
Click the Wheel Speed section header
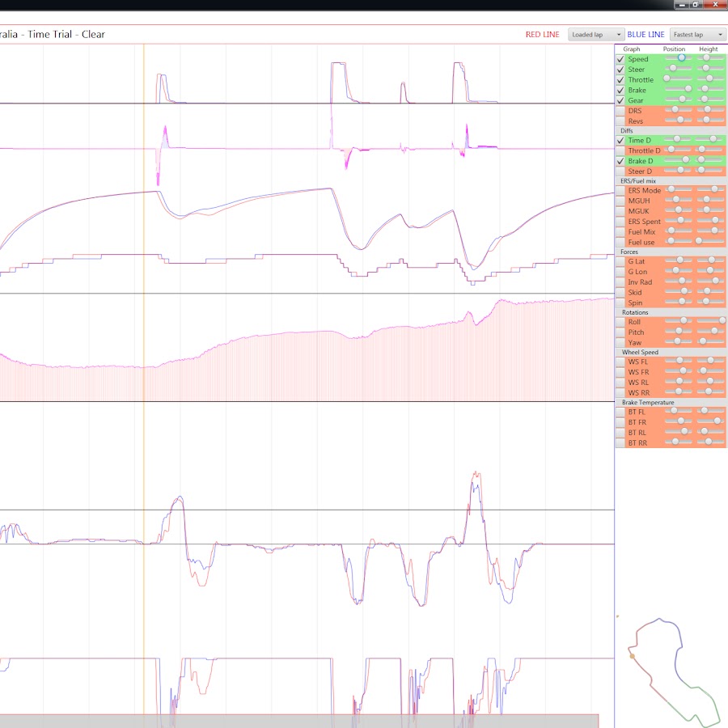pyautogui.click(x=640, y=353)
